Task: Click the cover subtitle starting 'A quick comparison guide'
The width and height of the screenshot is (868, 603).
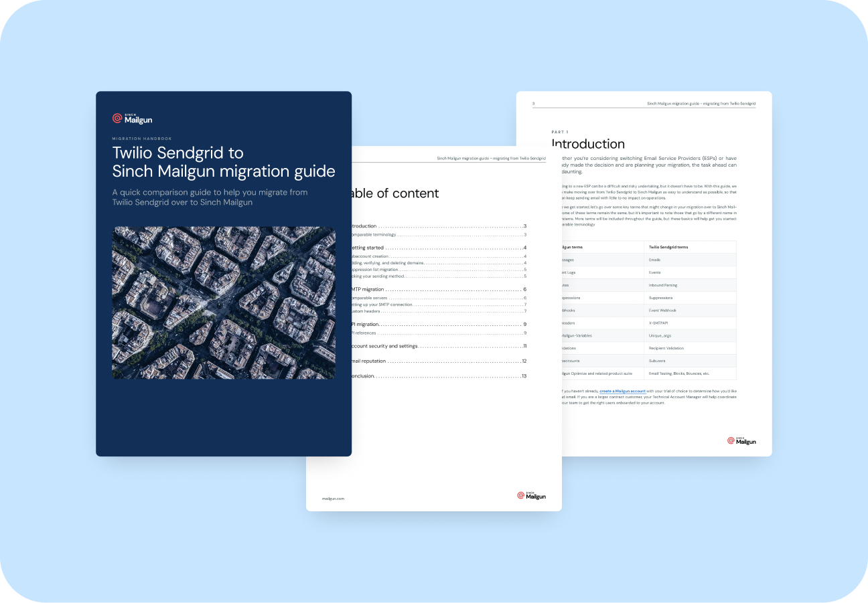Action: [210, 197]
